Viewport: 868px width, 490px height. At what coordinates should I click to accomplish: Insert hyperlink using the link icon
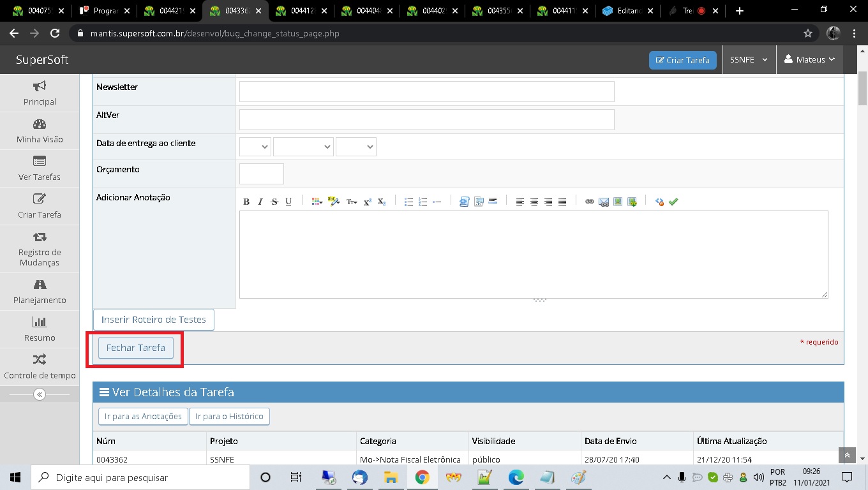tap(590, 202)
